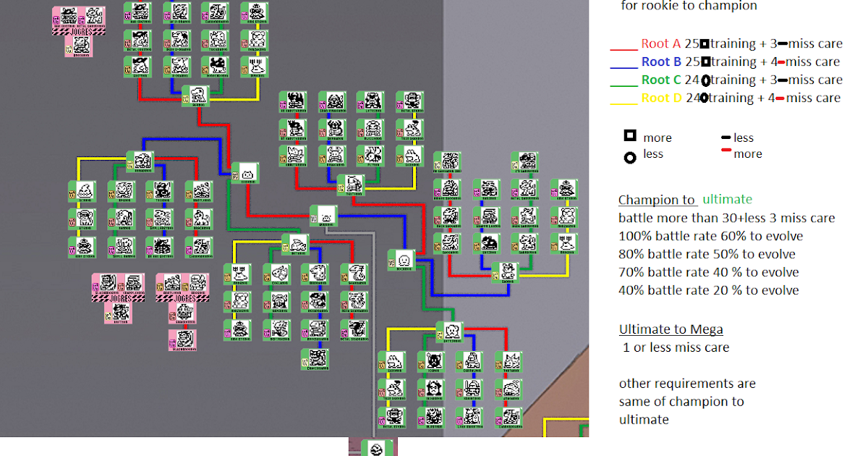
Task: Click Kuwagamon on Tentomon's blue branch
Action: (333, 156)
